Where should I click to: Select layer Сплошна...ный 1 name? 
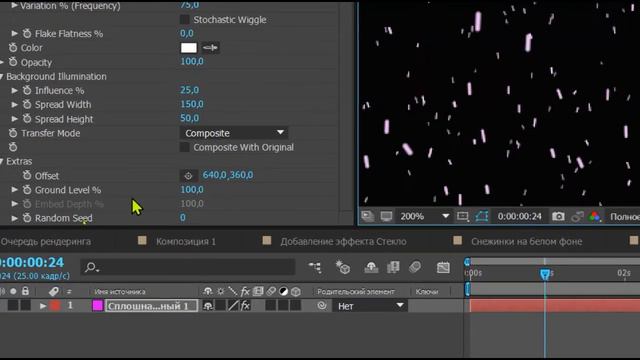click(151, 306)
